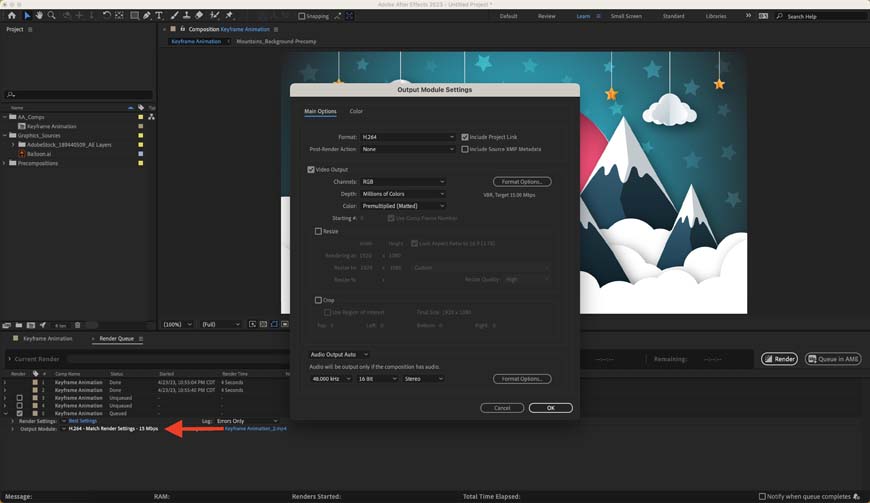Select the Pen tool
Viewport: 870px width, 503px height.
pyautogui.click(x=146, y=16)
